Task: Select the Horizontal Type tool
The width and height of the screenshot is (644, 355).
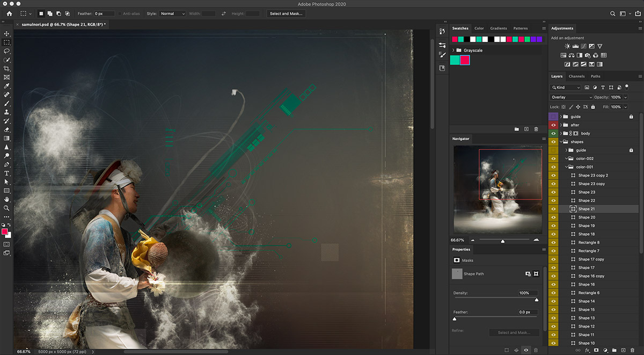Action: coord(7,173)
